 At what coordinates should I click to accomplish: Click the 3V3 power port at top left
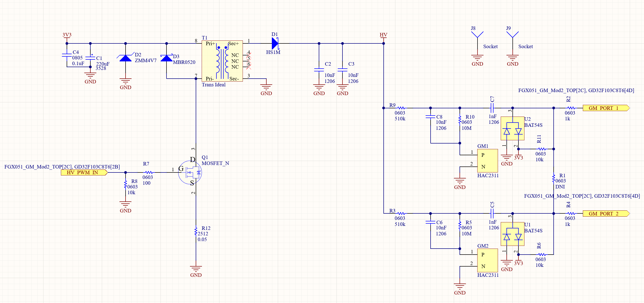pos(67,35)
